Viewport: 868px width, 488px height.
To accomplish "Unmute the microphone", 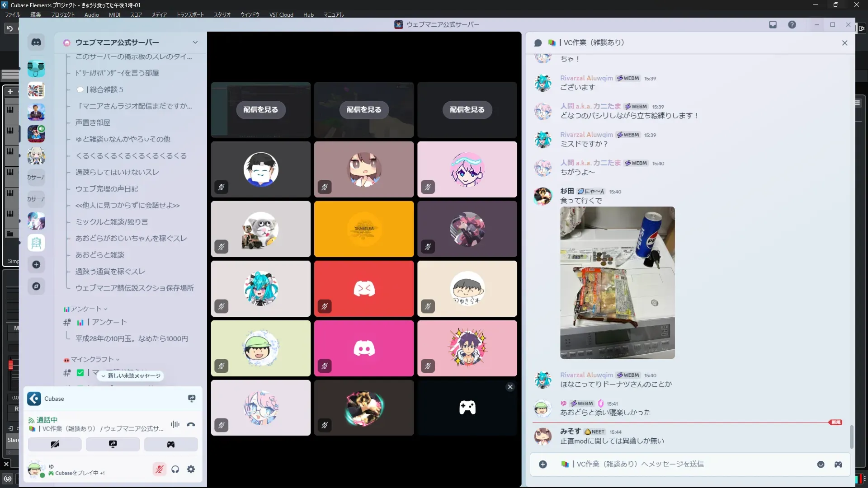I will 159,469.
